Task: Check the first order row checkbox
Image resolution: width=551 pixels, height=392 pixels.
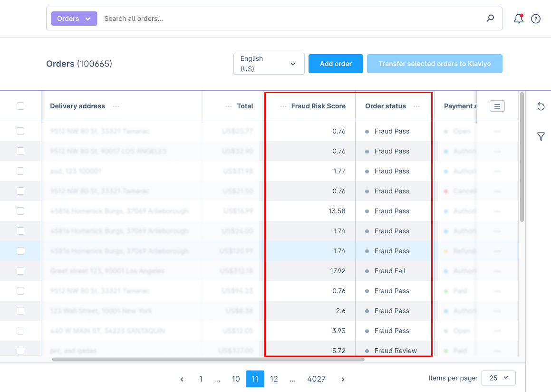Action: click(20, 131)
